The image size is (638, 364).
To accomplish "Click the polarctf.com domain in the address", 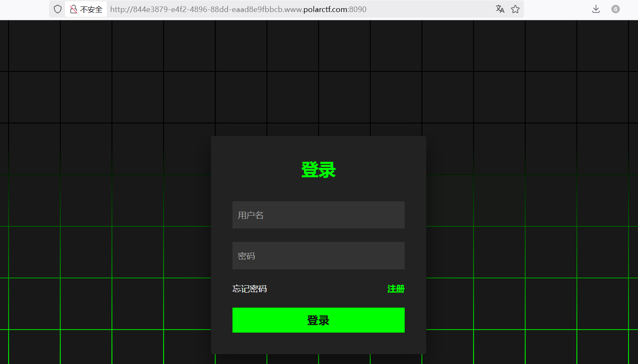I will 325,9.
